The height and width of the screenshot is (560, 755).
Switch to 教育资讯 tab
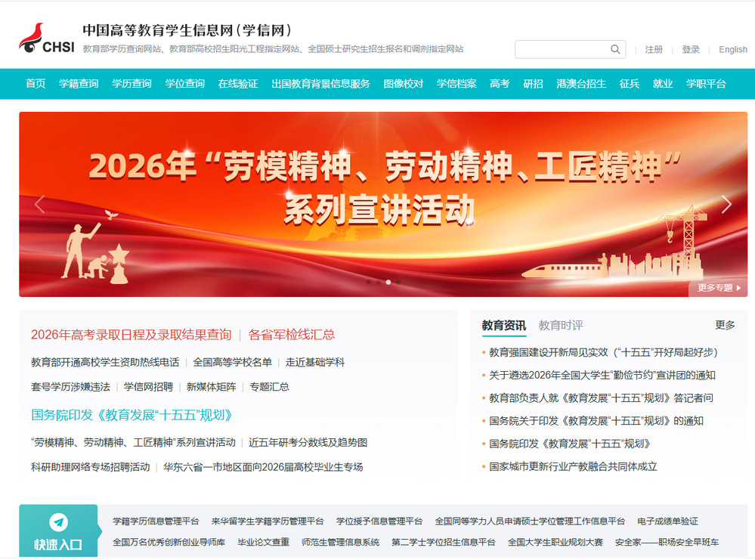503,326
